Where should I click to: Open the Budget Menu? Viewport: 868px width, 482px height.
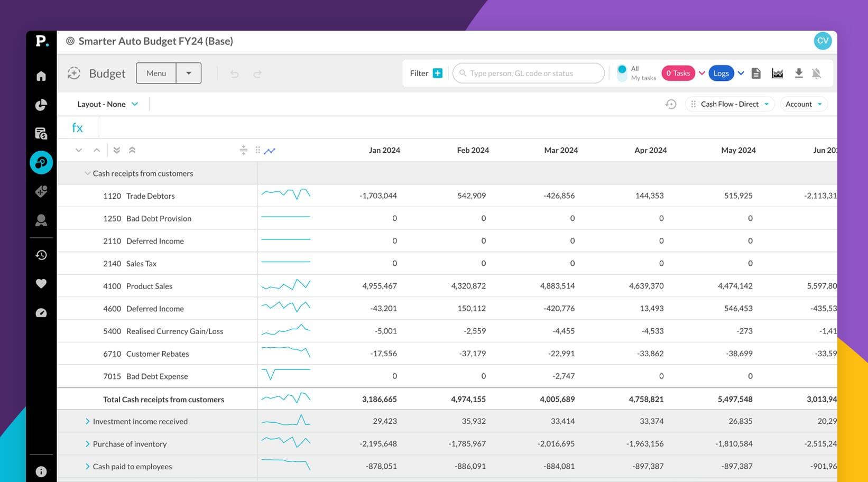156,73
